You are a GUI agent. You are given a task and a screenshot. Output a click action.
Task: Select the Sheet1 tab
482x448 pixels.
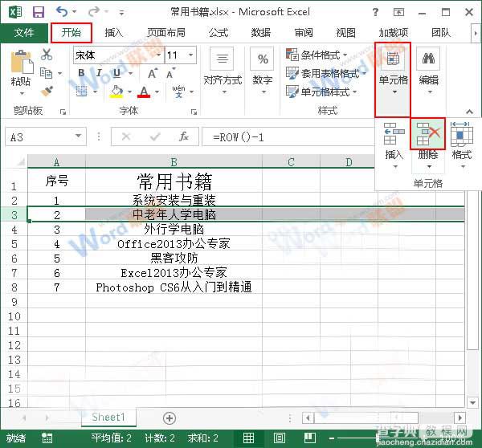tap(108, 417)
